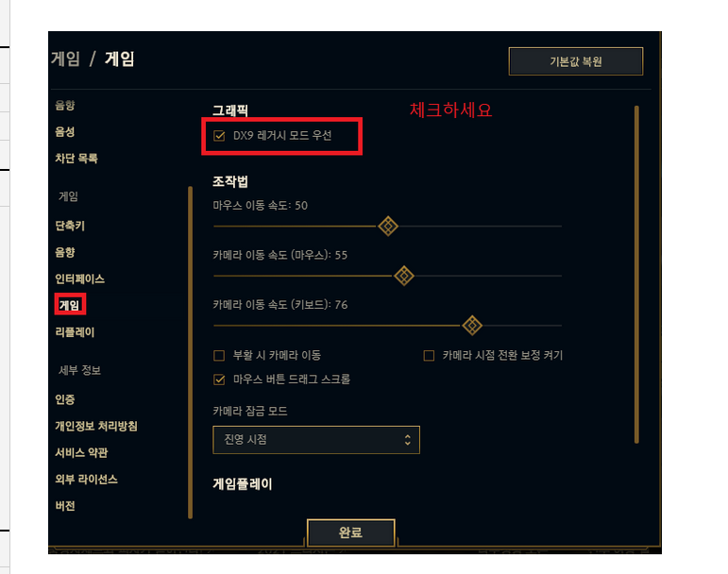Click the up-down arrows in 진영 시점 box

(x=407, y=440)
